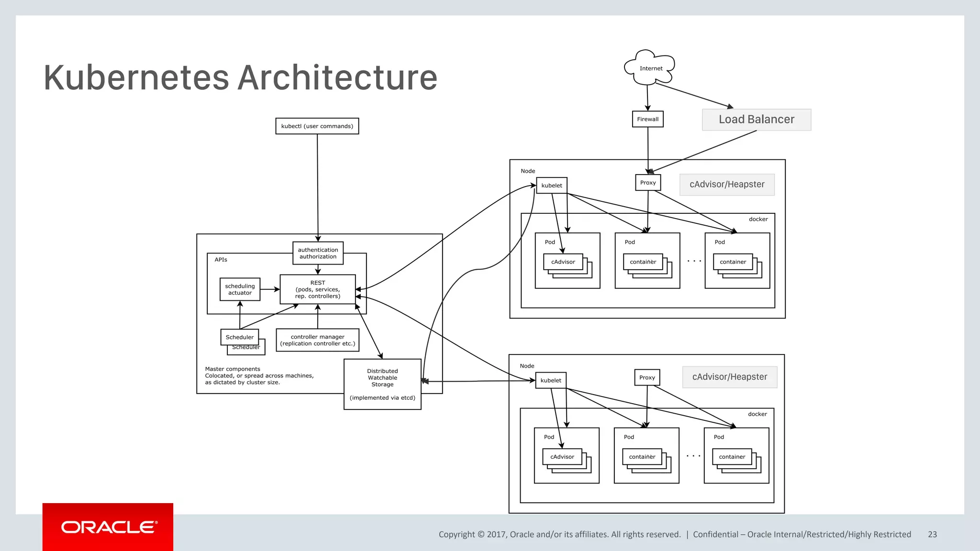Select the kubectl (user commands) box

(x=317, y=126)
